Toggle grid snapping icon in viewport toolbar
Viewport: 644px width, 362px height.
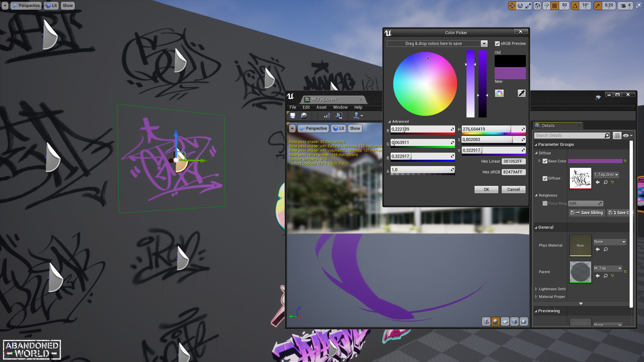[x=555, y=6]
